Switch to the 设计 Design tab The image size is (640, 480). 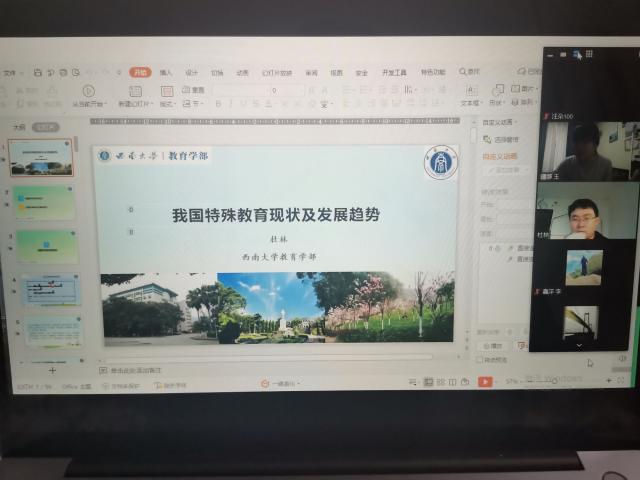click(191, 73)
